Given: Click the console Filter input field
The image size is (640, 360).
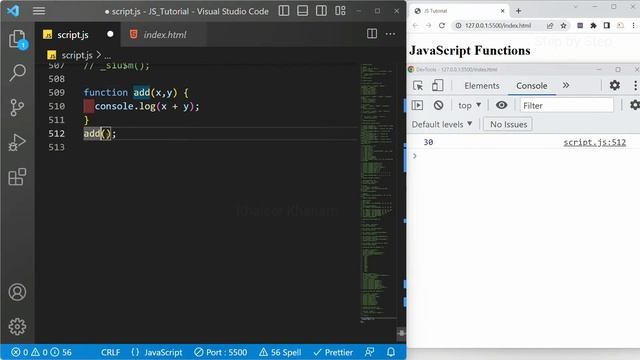Looking at the screenshot, I should click(x=567, y=105).
